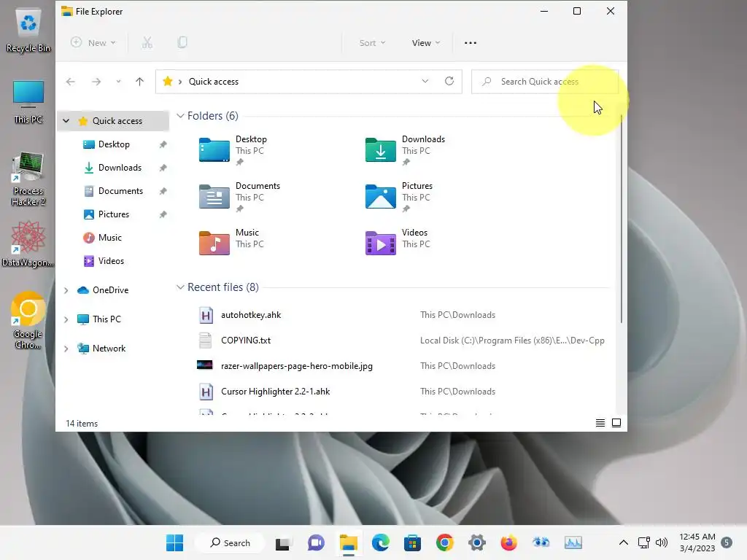This screenshot has width=747, height=560.
Task: Select Process Hacker 2 desktop shortcut
Action: coord(28,179)
